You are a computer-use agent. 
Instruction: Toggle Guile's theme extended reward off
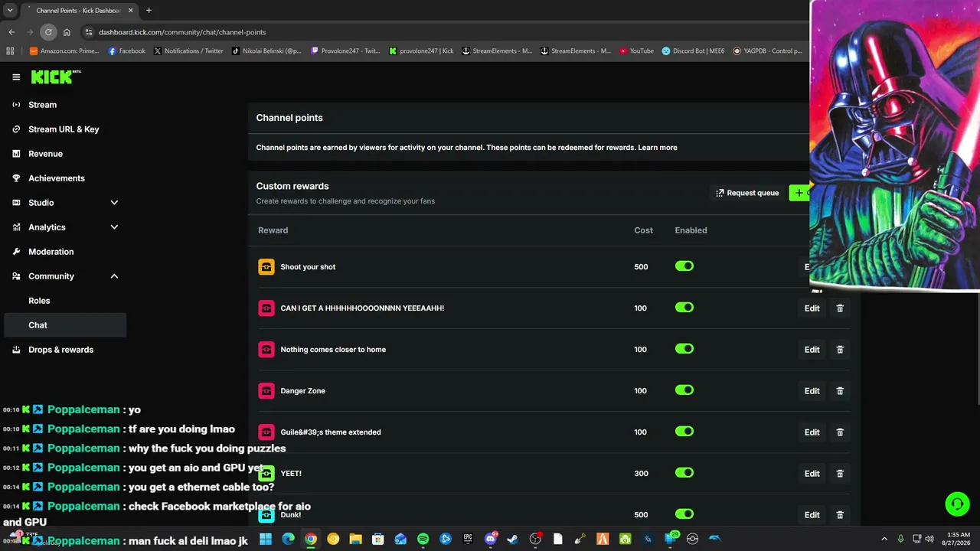point(684,432)
